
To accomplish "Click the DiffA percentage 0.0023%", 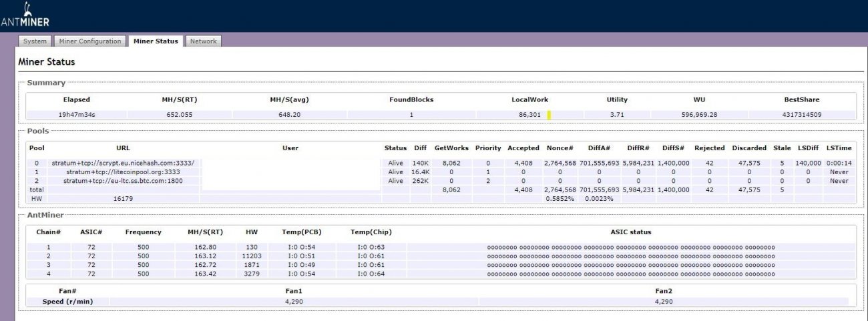I will pyautogui.click(x=598, y=198).
